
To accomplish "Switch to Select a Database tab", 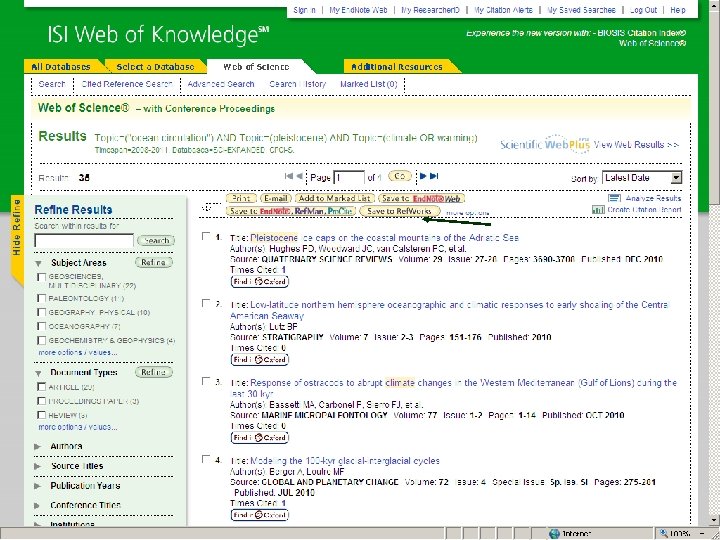I will [x=155, y=67].
